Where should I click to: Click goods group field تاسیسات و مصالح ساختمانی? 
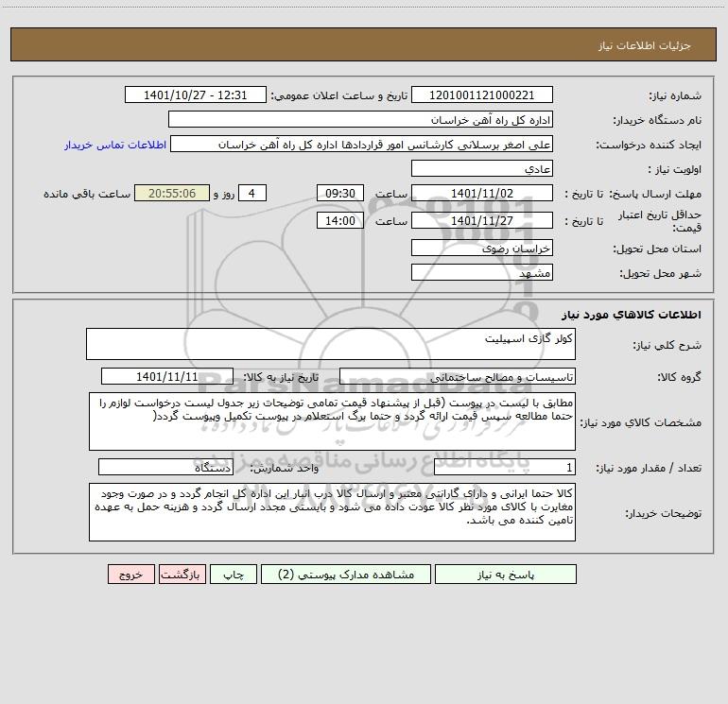458,376
